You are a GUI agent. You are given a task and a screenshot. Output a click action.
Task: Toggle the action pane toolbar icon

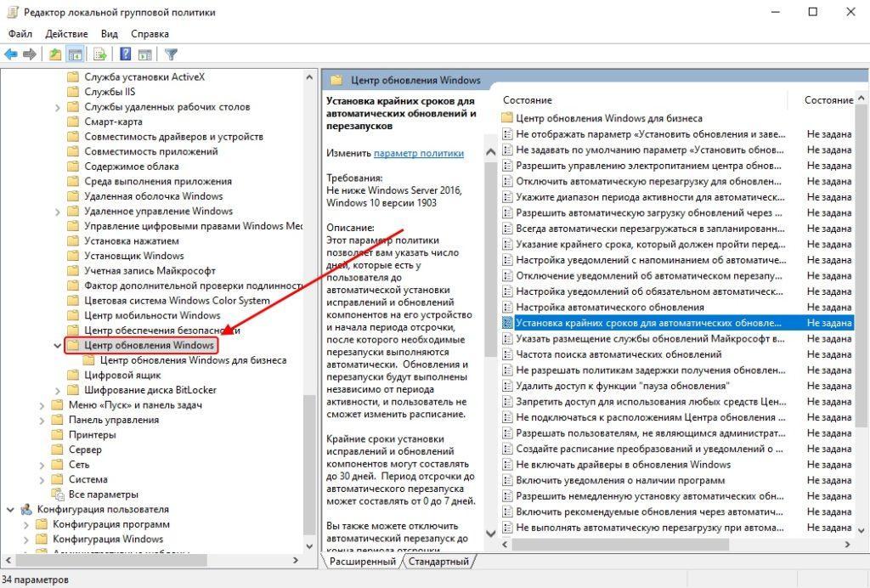coord(144,54)
